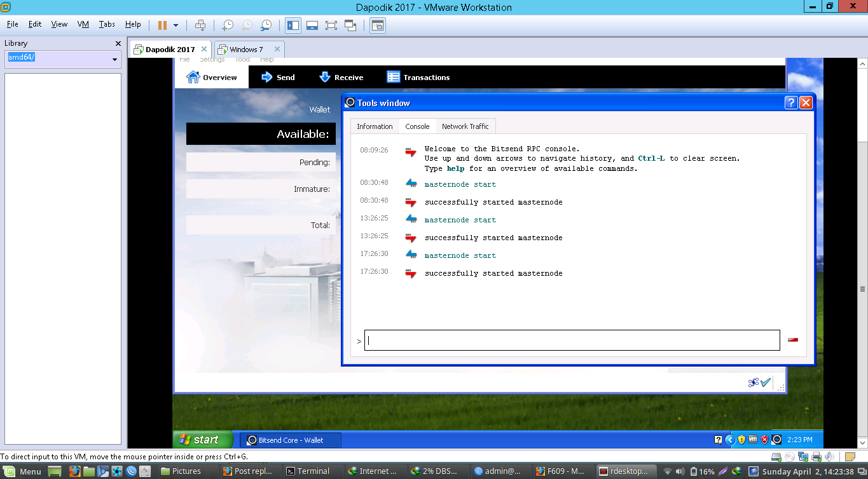Click the XP tray help question icon
Screen dimensions: 868x479
coord(718,439)
